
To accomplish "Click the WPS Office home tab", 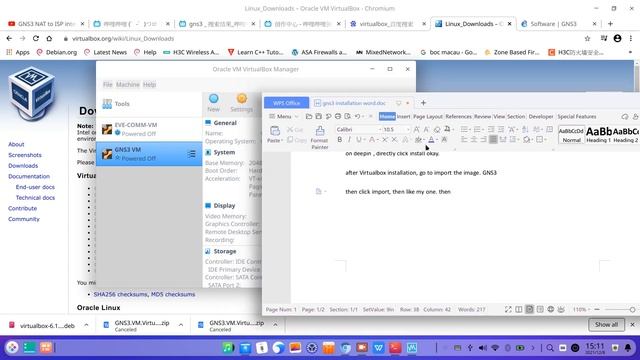I will [x=286, y=103].
